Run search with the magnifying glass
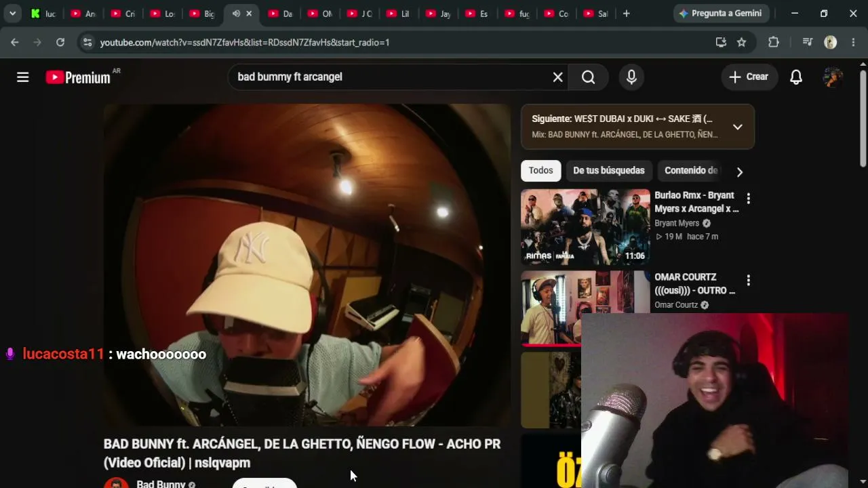The height and width of the screenshot is (488, 868). (589, 77)
